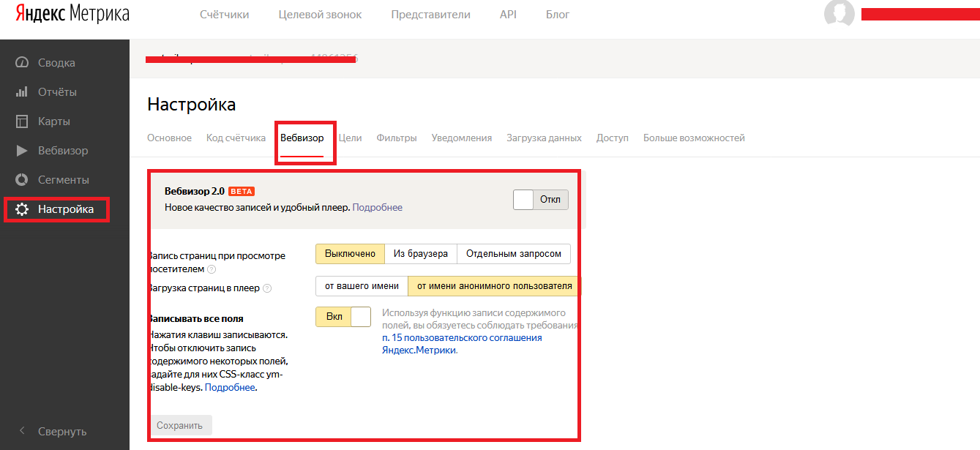Toggle Вебвизор 2.0 switch currently Откл

541,200
